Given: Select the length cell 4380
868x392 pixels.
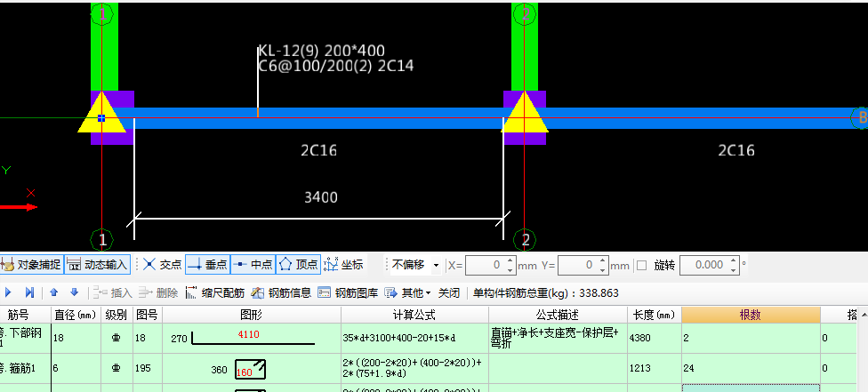Looking at the screenshot, I should [x=655, y=338].
